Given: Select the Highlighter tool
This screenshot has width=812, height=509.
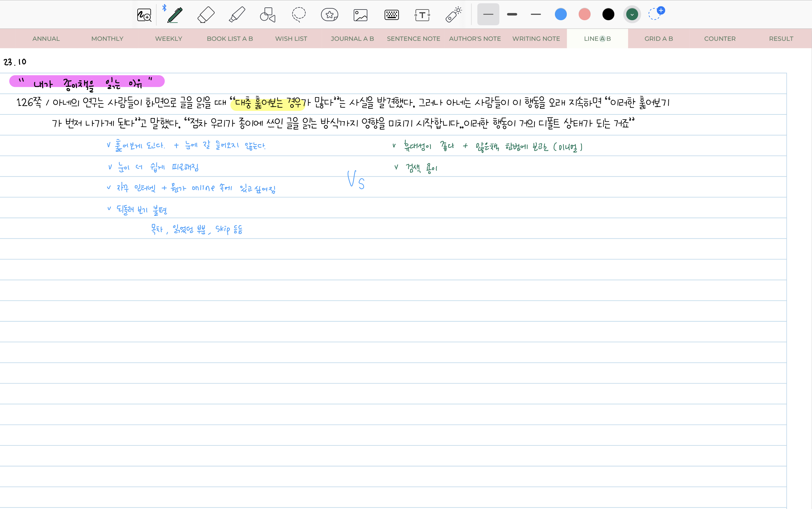Looking at the screenshot, I should pos(237,15).
